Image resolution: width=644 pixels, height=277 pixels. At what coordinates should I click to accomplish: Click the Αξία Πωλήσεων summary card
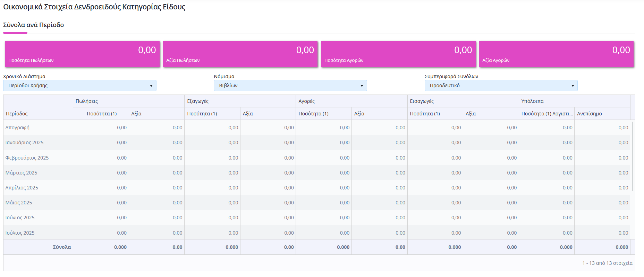(x=240, y=54)
